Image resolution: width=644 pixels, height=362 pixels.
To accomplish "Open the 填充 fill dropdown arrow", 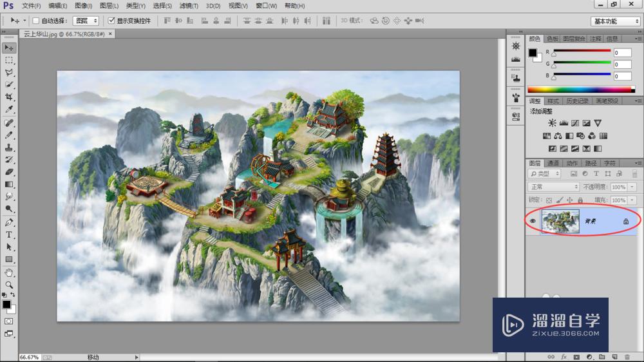I will click(x=632, y=200).
